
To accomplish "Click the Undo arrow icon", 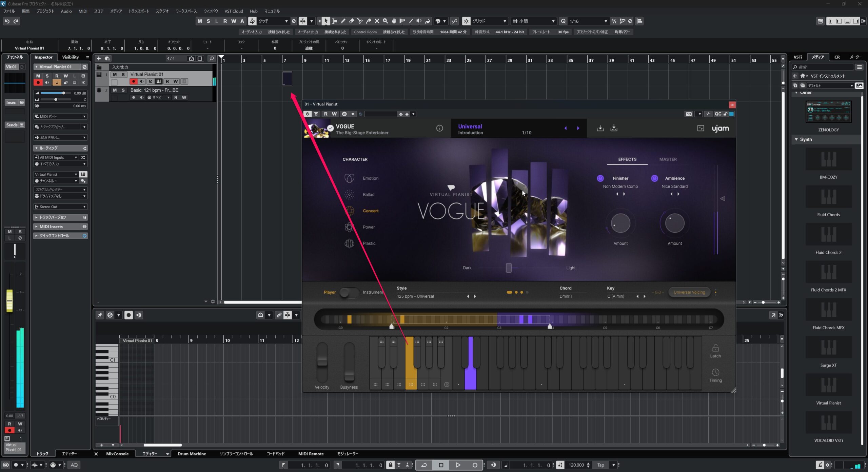I will [7, 21].
